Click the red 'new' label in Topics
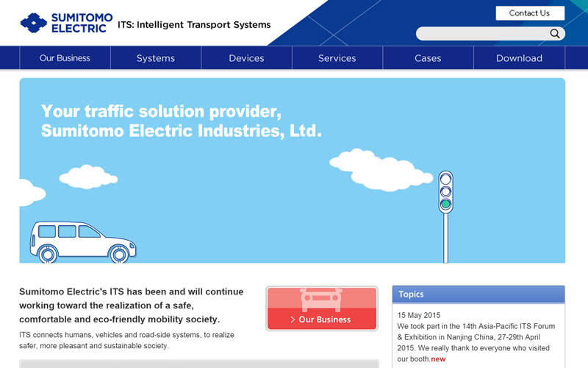Viewport: 588px width, 368px height. point(438,359)
